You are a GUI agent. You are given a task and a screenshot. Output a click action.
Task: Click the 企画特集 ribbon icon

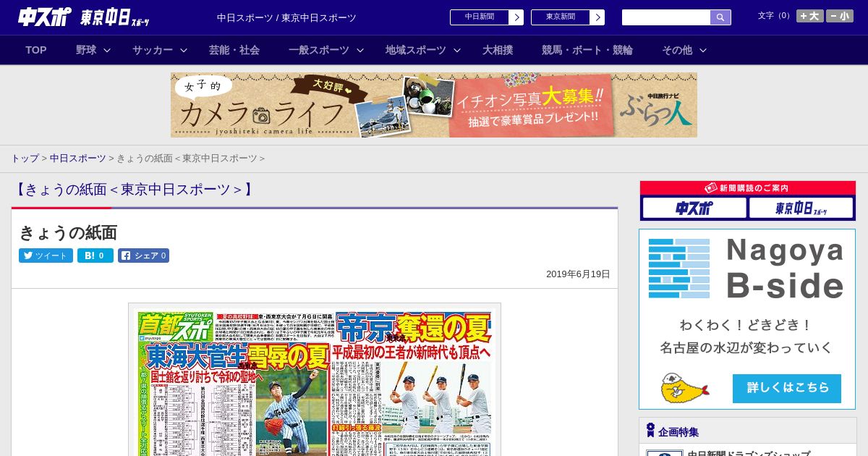[650, 430]
